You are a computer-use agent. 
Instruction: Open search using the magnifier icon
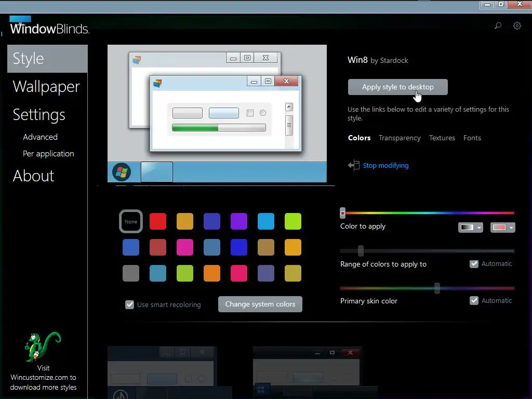[498, 26]
